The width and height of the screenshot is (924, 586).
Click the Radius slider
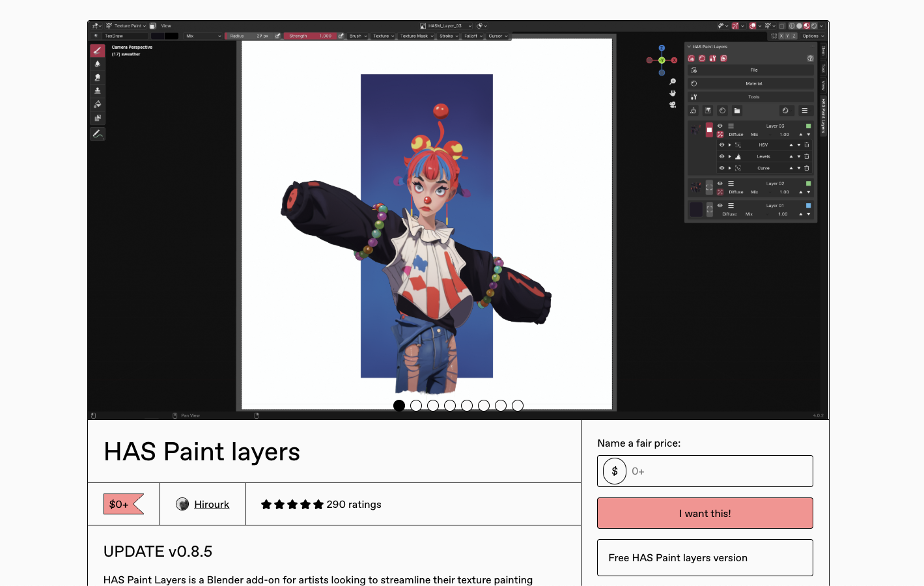(249, 36)
